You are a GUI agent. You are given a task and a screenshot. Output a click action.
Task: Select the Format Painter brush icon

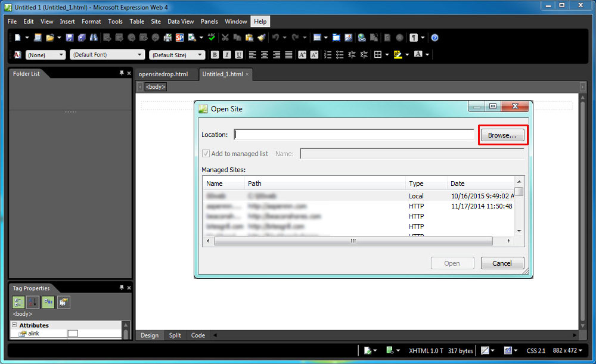[262, 38]
